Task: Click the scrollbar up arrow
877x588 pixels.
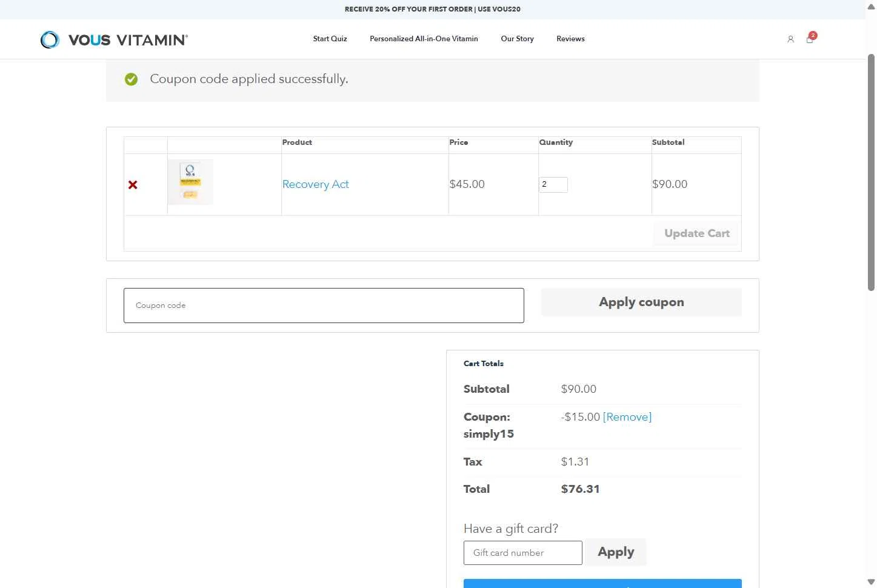Action: click(871, 7)
